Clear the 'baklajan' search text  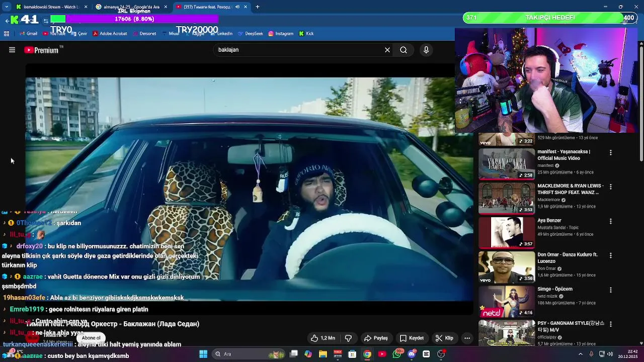point(387,50)
